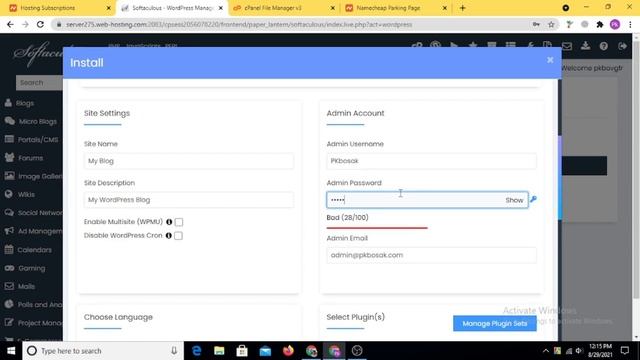Open Gaming category in sidebar
This screenshot has width=640, height=360.
pyautogui.click(x=25, y=268)
